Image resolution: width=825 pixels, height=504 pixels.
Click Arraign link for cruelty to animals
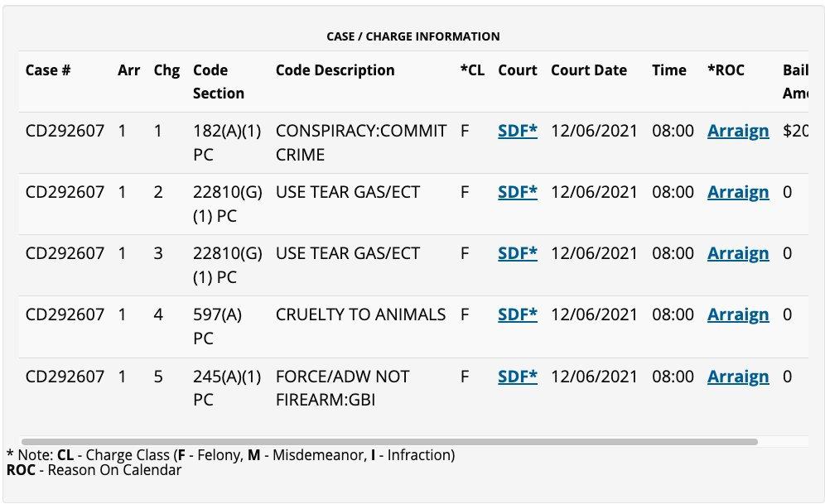(737, 314)
